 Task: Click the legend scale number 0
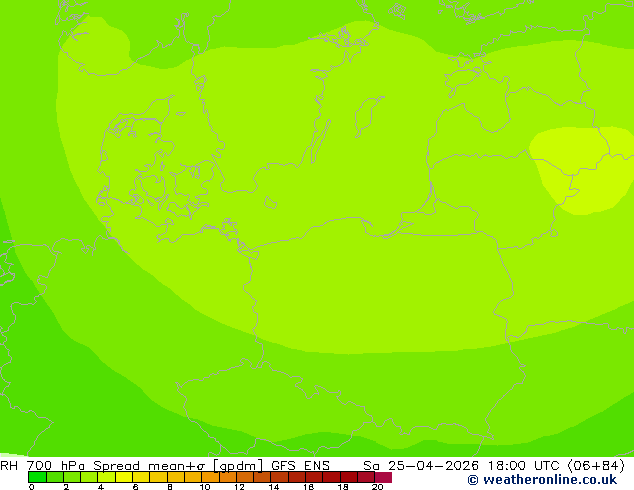click(32, 487)
